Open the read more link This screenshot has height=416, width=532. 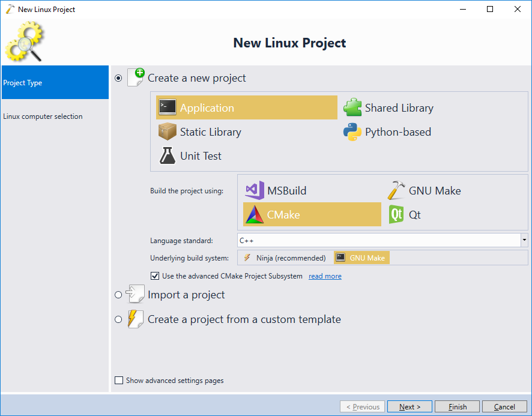pyautogui.click(x=325, y=276)
